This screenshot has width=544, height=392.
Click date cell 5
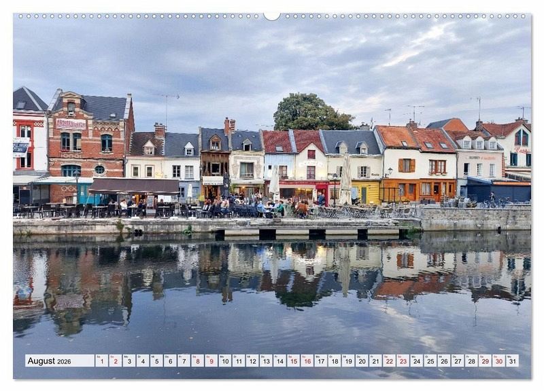pyautogui.click(x=156, y=361)
